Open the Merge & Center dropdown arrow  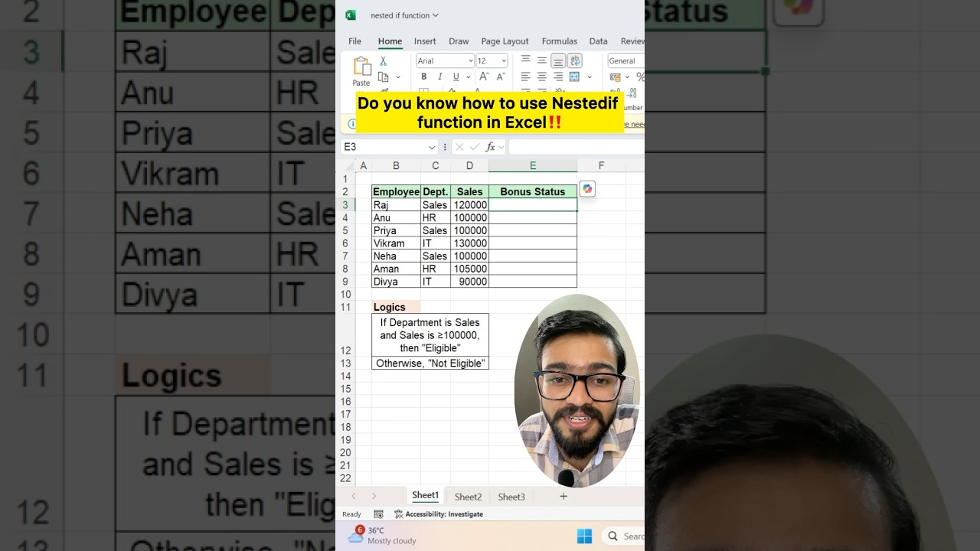[x=589, y=77]
